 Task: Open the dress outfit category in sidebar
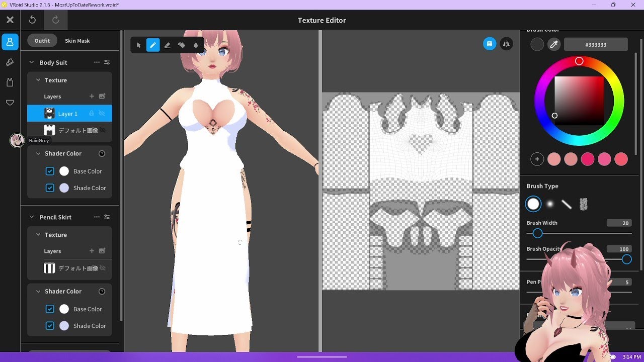(x=10, y=42)
